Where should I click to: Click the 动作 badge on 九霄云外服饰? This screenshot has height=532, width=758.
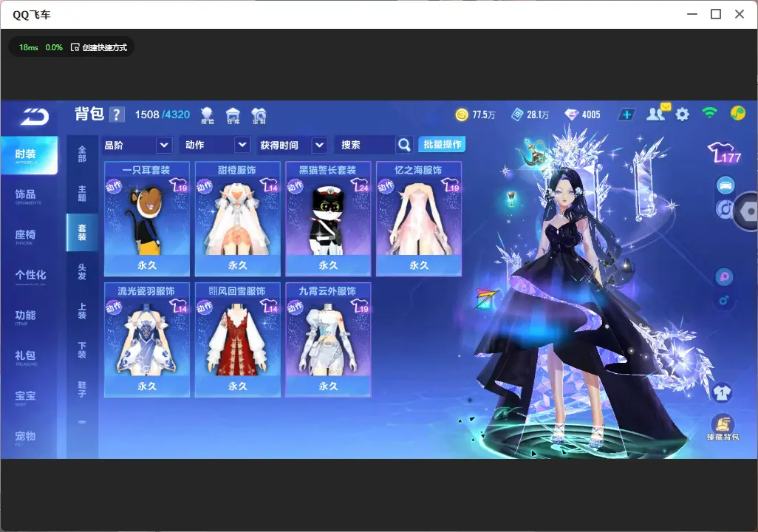pyautogui.click(x=295, y=307)
